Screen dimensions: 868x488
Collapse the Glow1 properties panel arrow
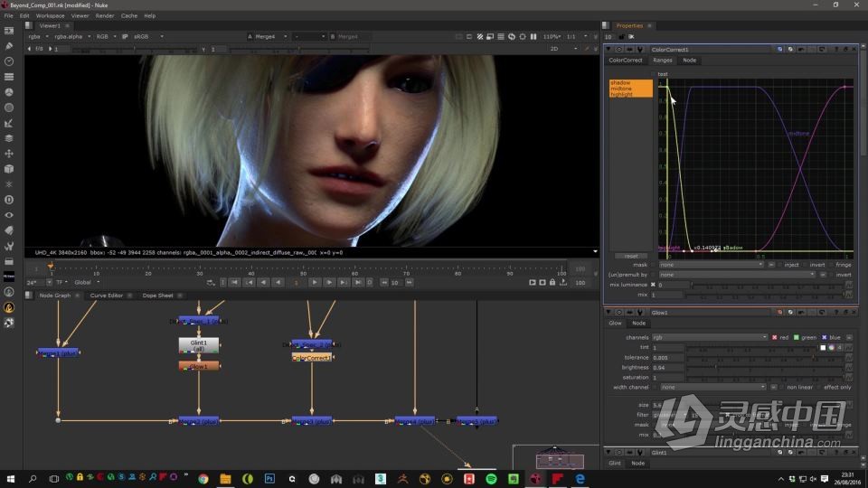(609, 313)
